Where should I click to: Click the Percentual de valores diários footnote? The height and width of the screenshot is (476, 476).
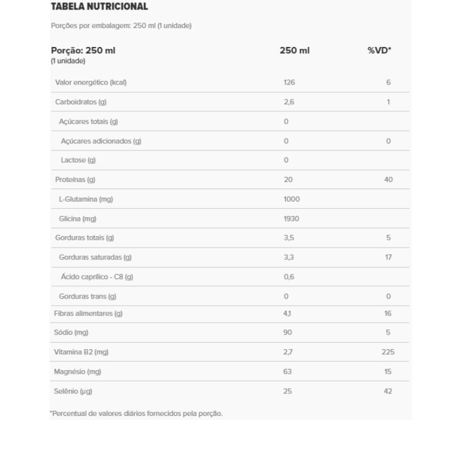pyautogui.click(x=136, y=413)
